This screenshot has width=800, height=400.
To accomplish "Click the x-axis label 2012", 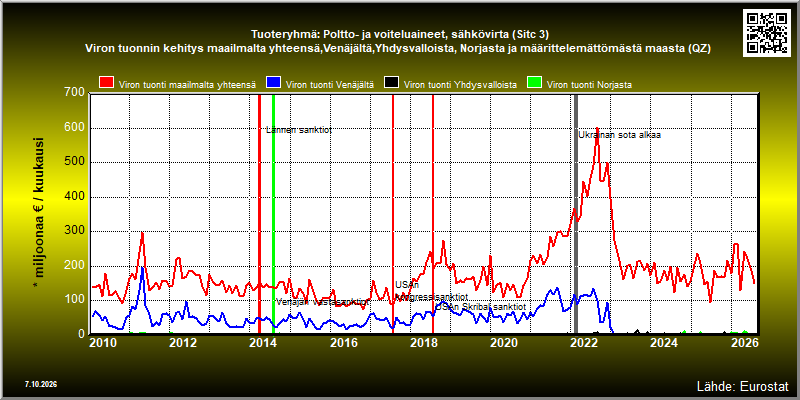I will [183, 342].
